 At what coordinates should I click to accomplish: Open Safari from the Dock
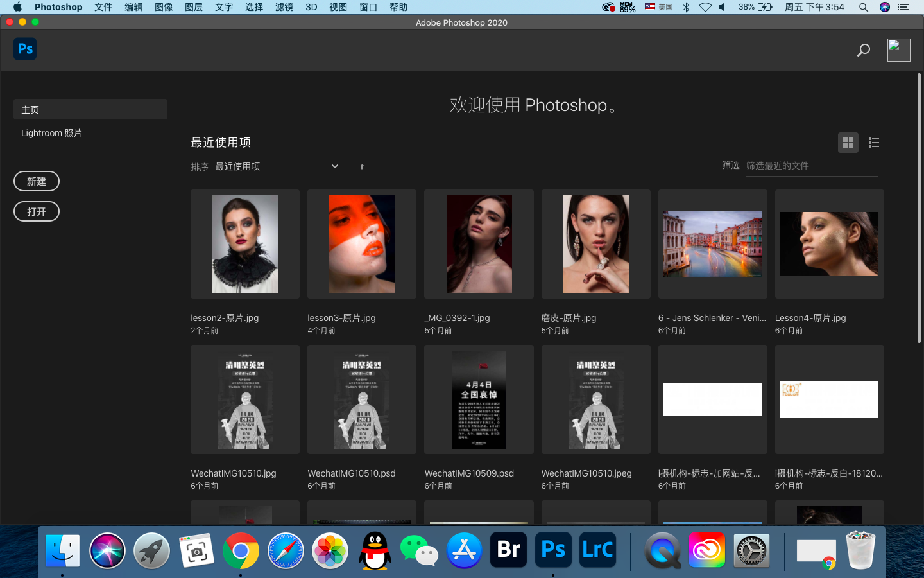tap(286, 550)
